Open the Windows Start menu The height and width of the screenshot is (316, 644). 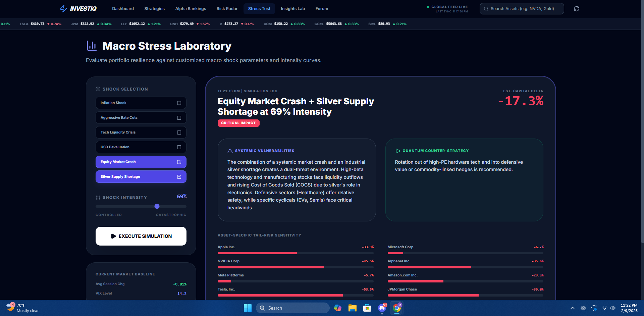coord(248,308)
